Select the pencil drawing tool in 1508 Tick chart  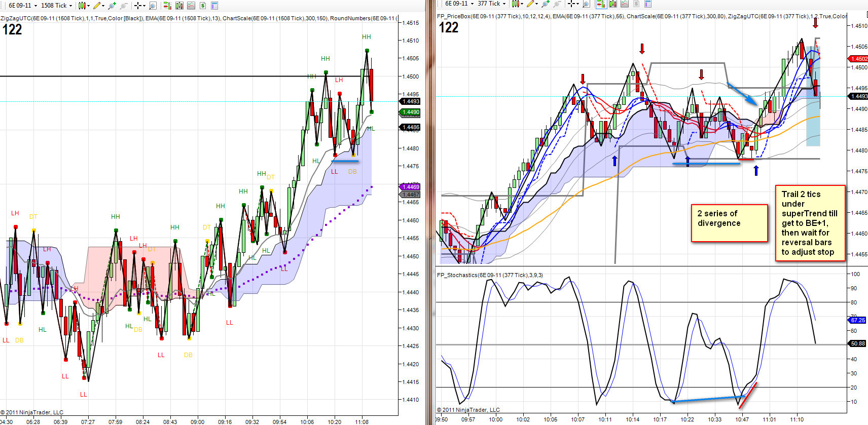(96, 6)
